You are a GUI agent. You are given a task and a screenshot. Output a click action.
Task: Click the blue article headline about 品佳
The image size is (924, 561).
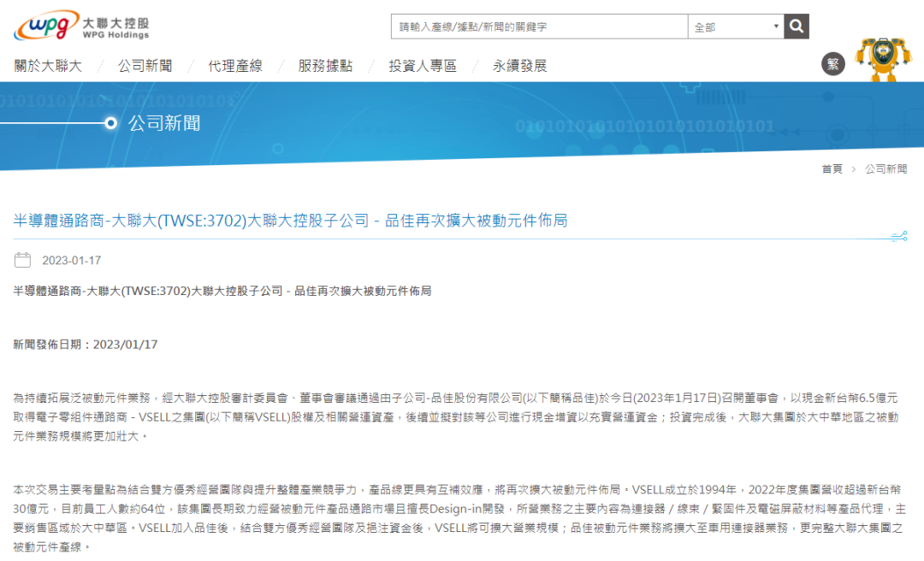(x=290, y=221)
